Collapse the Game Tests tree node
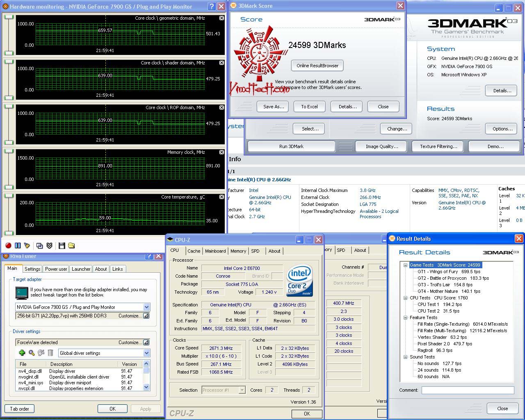Screen dimensions: 525x420 pos(405,265)
